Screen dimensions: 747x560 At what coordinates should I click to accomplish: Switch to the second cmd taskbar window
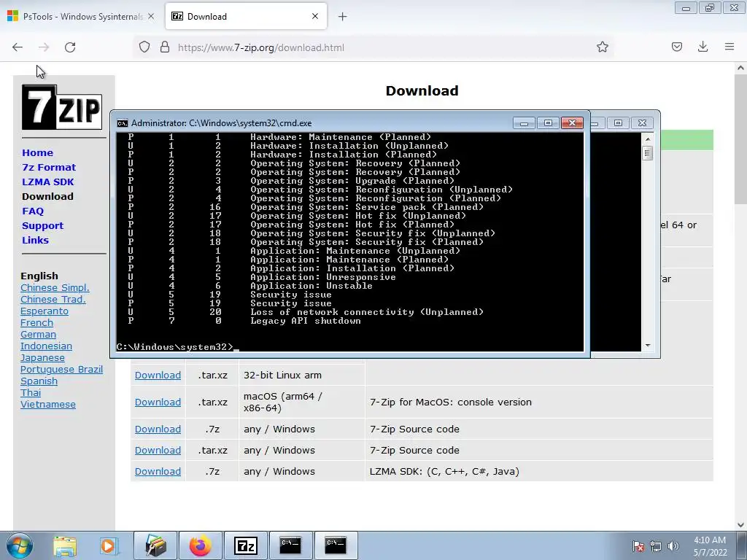click(x=336, y=545)
